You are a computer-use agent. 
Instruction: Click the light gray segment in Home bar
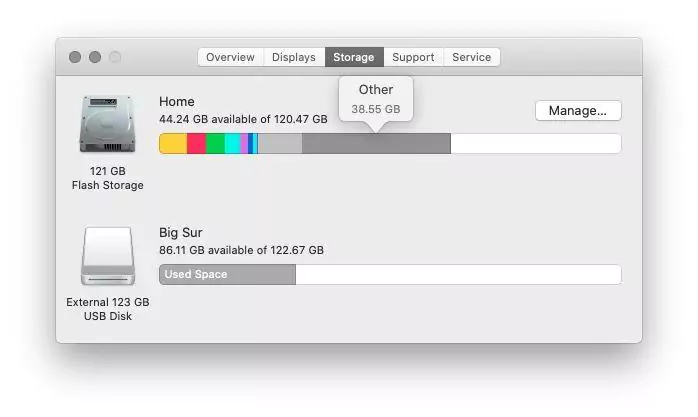280,144
